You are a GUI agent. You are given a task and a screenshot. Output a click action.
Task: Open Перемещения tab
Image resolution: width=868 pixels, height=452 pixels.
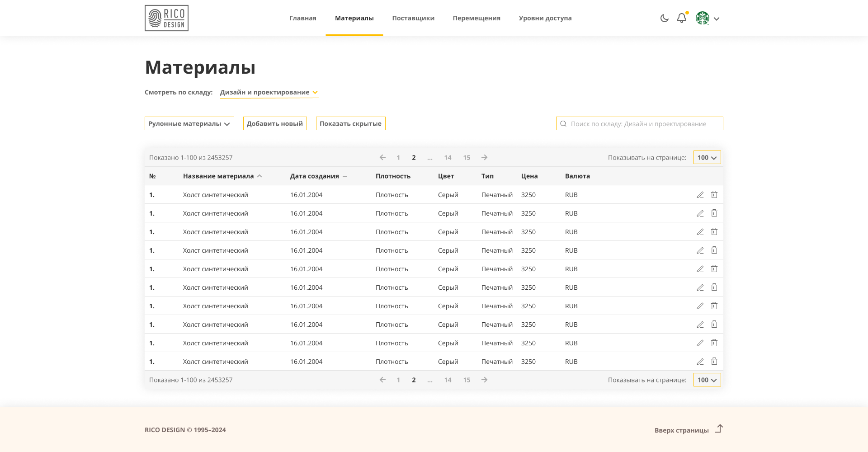[476, 18]
